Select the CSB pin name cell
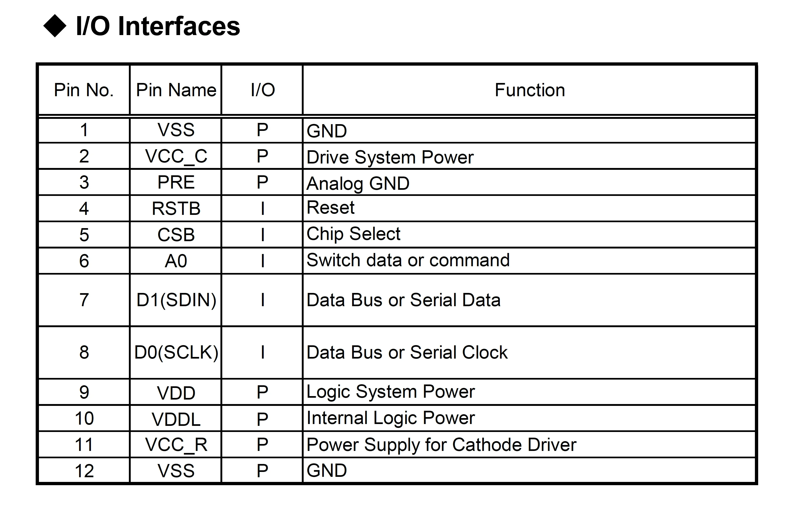The image size is (812, 529). point(176,235)
